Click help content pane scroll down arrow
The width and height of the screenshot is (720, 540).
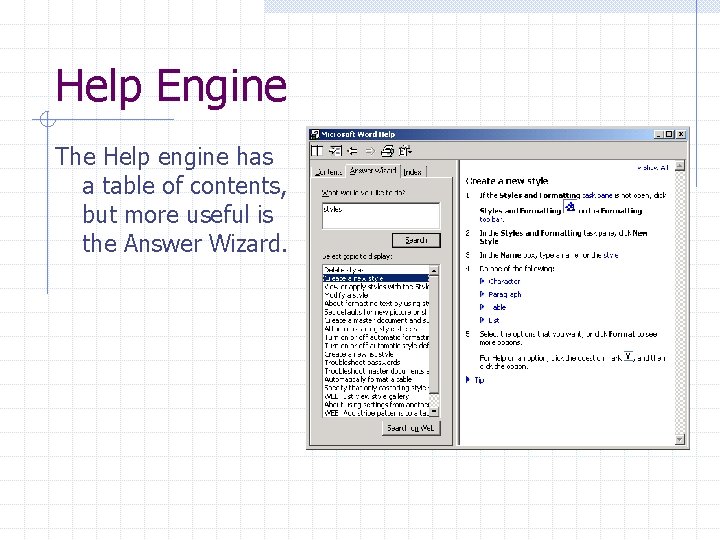click(x=680, y=439)
